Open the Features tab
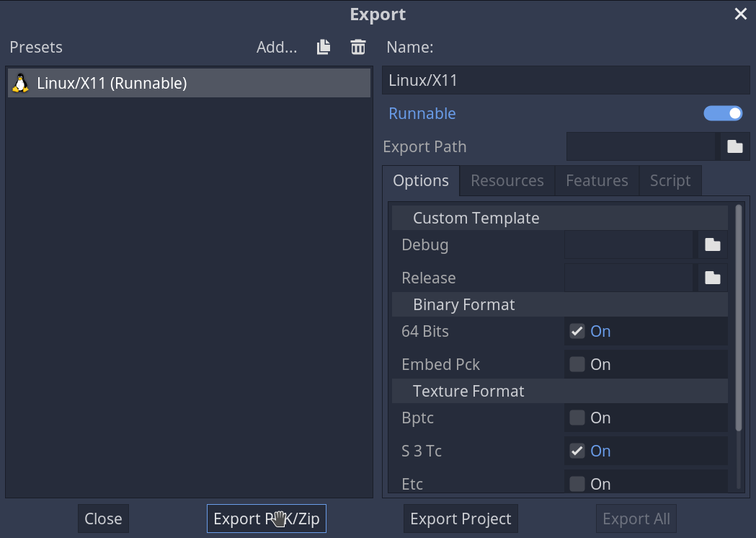756x538 pixels. coord(597,180)
